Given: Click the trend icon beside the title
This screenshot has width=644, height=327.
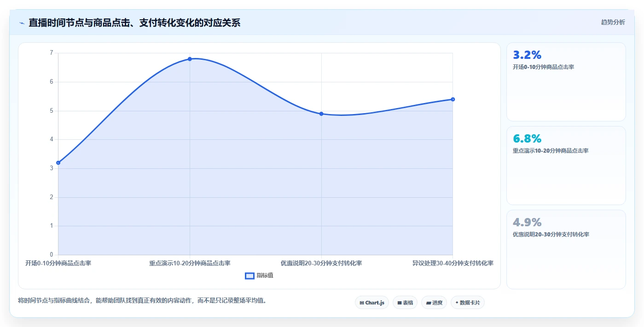Looking at the screenshot, I should (22, 23).
